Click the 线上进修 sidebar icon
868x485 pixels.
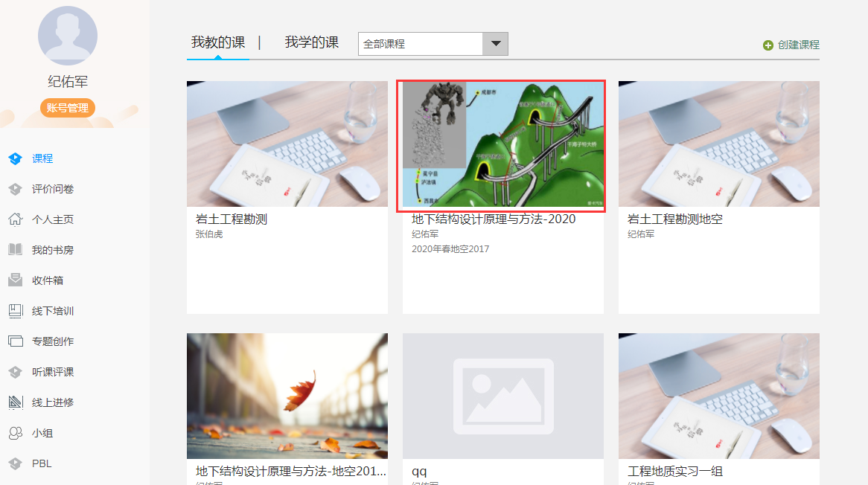pos(15,402)
